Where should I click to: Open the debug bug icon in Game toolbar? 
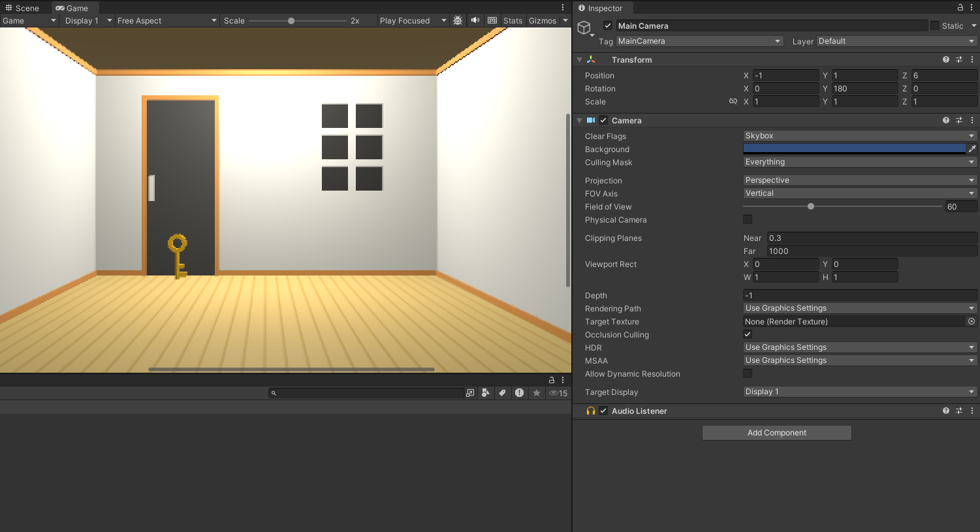(458, 20)
